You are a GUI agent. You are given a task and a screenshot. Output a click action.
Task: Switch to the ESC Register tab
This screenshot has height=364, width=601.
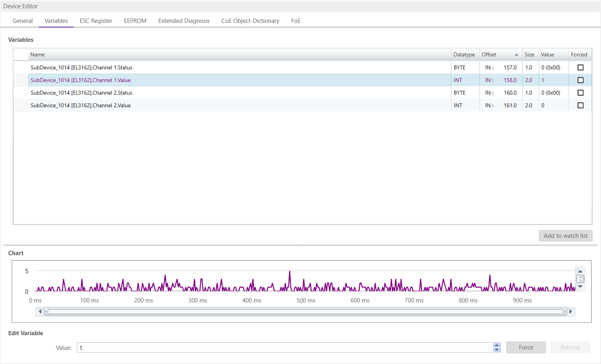[x=96, y=21]
